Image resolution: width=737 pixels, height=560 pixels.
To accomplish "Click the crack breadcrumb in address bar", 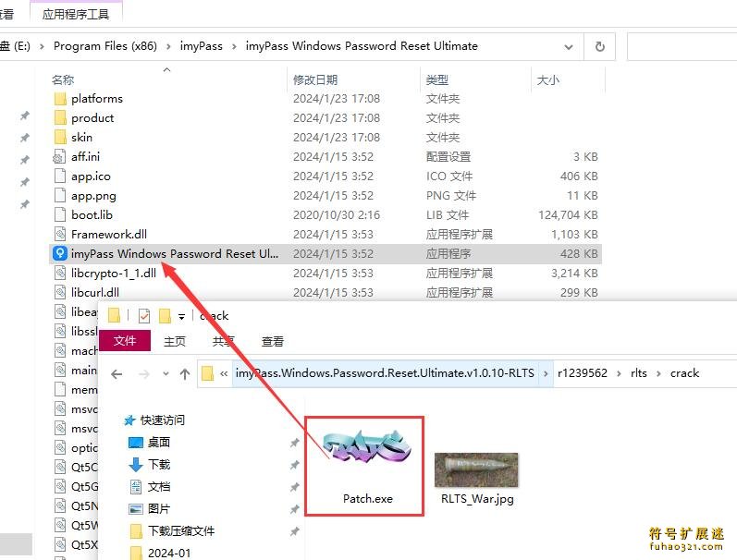I will tap(685, 373).
